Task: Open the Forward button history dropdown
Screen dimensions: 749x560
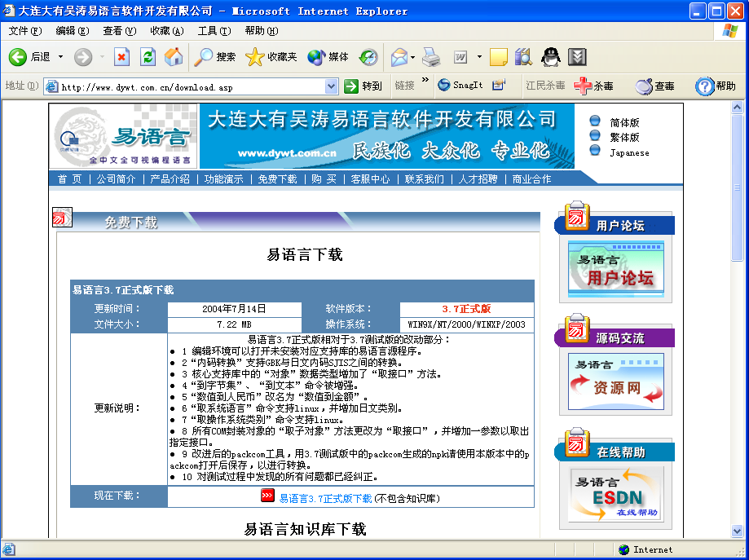Action: click(102, 57)
